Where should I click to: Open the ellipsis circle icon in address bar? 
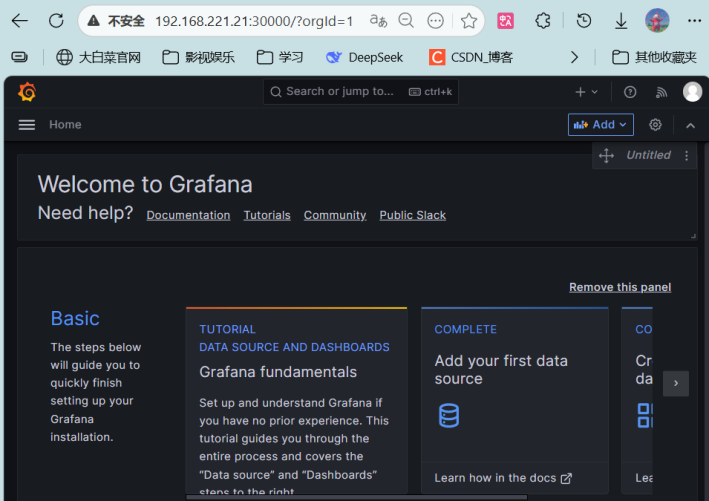(x=435, y=21)
